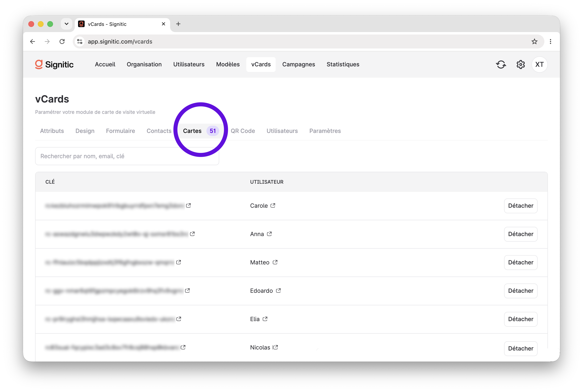
Task: Click the sync refresh icon in header
Action: (x=501, y=65)
